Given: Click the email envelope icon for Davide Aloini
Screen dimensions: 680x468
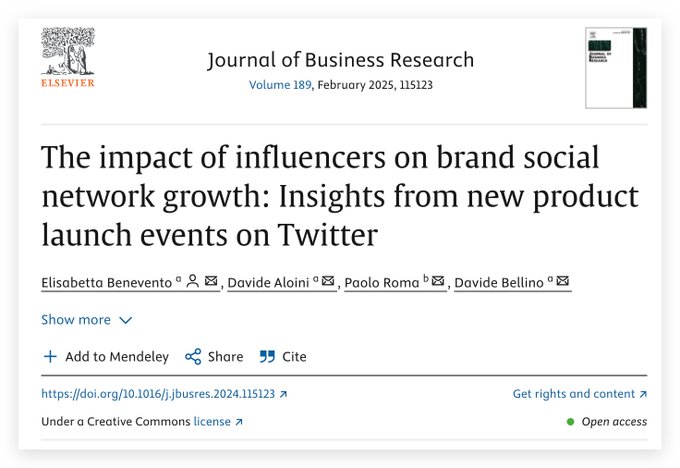Looking at the screenshot, I should (327, 282).
